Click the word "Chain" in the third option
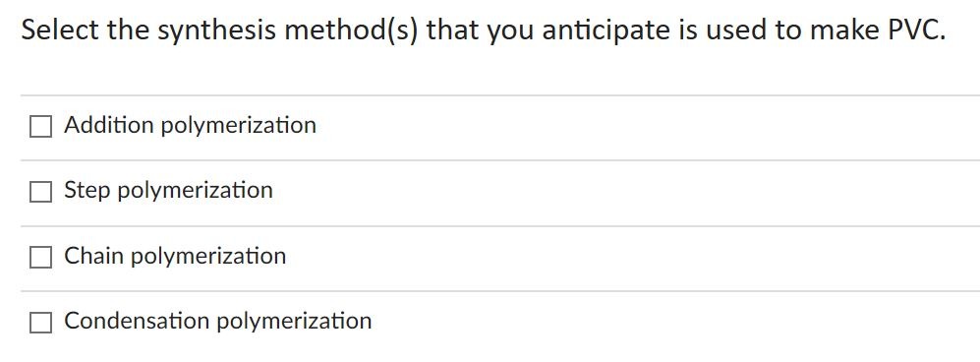Screen dimensions: 980x362 [x=93, y=256]
